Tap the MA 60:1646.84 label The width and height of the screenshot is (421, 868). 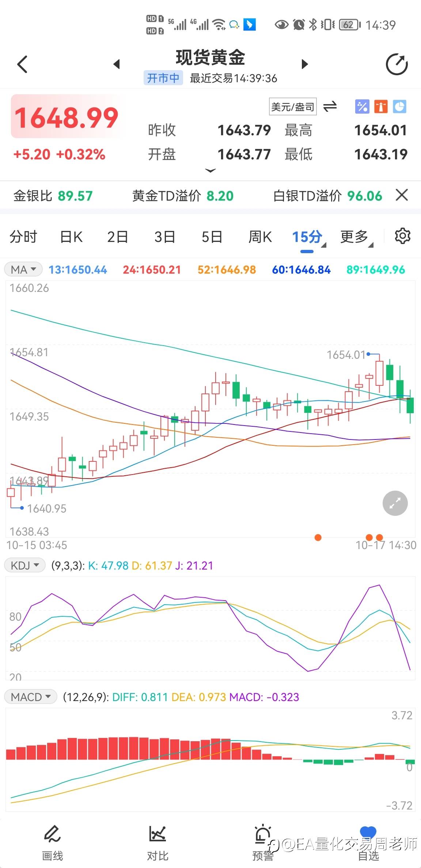(x=301, y=270)
